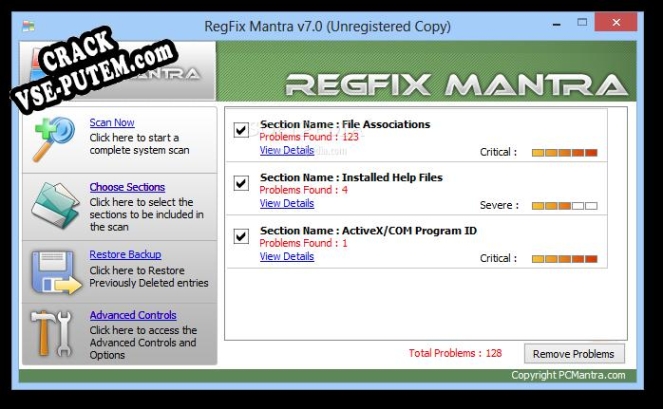Uncheck the Installed Help Files checkbox
The width and height of the screenshot is (663, 409).
coord(241,183)
